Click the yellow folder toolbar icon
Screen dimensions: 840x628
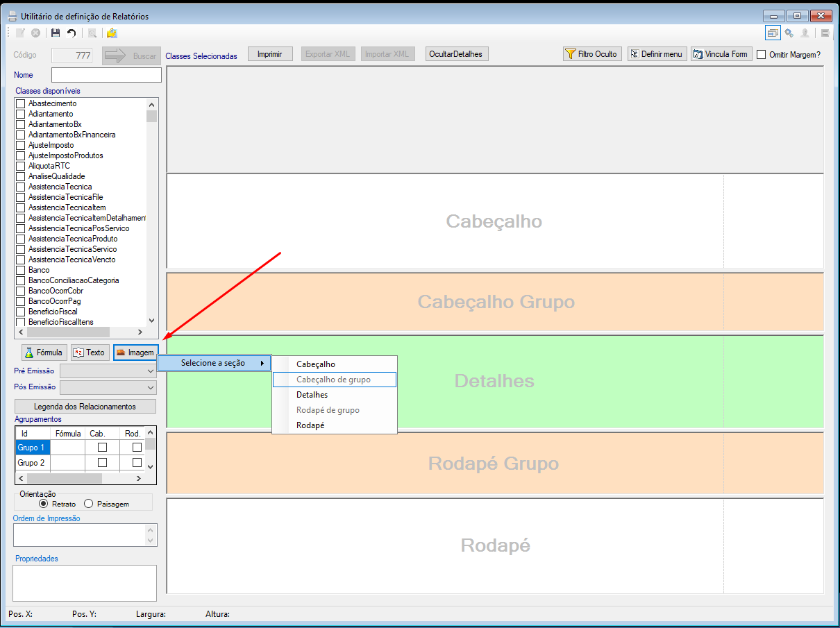[x=112, y=33]
